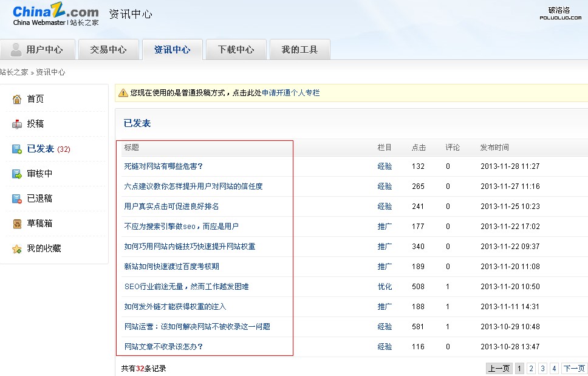Click the mailbox icon beside 投稿

[x=17, y=124]
